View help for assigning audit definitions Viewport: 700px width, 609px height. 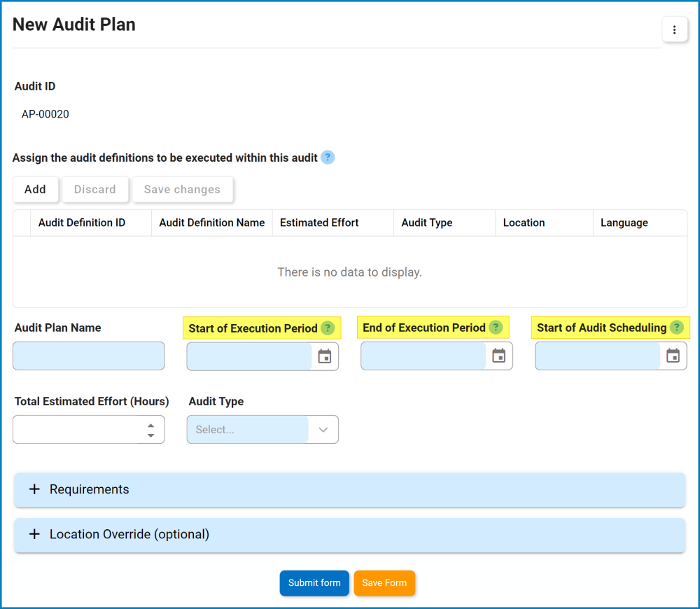click(328, 157)
